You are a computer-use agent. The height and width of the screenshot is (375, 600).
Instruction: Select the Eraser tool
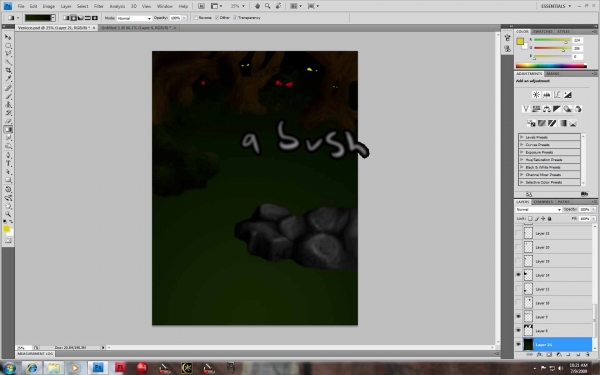(8, 121)
